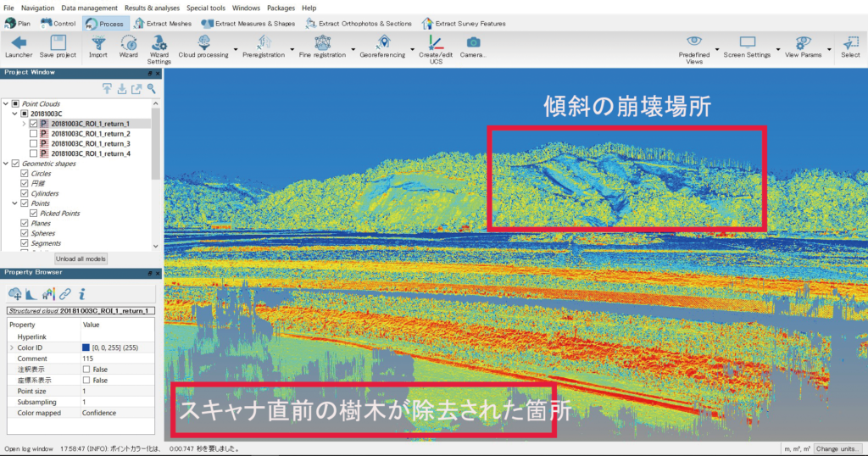Open the Special tools menu
This screenshot has height=456, width=868.
coord(206,8)
